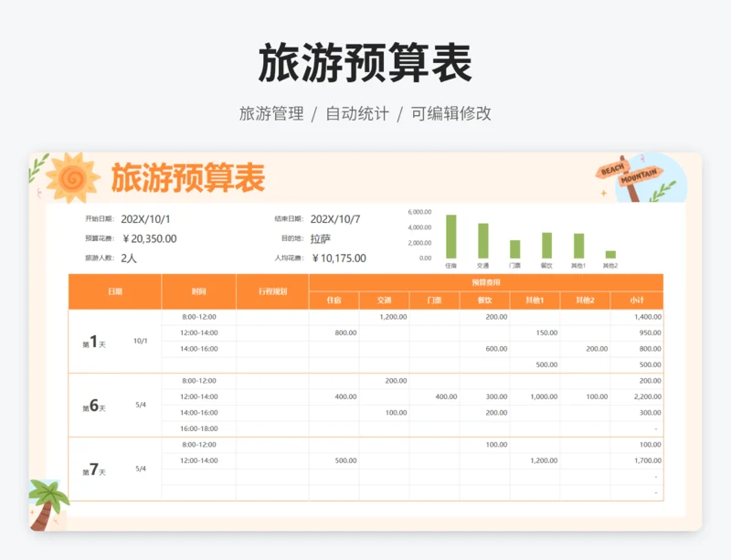
Task: Select the 门票 table column header
Action: pyautogui.click(x=435, y=301)
